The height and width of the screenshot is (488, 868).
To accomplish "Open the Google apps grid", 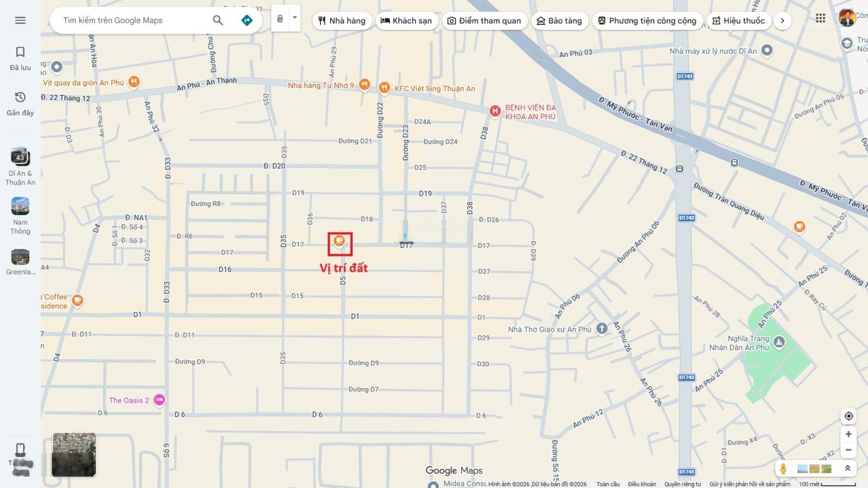I will point(820,18).
